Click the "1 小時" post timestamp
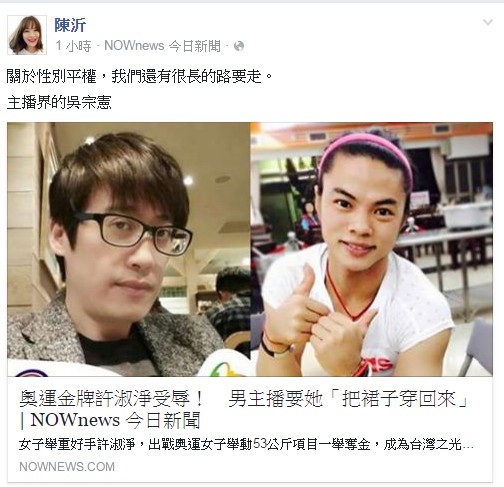Screen dimensions: 504x487 pos(73,46)
